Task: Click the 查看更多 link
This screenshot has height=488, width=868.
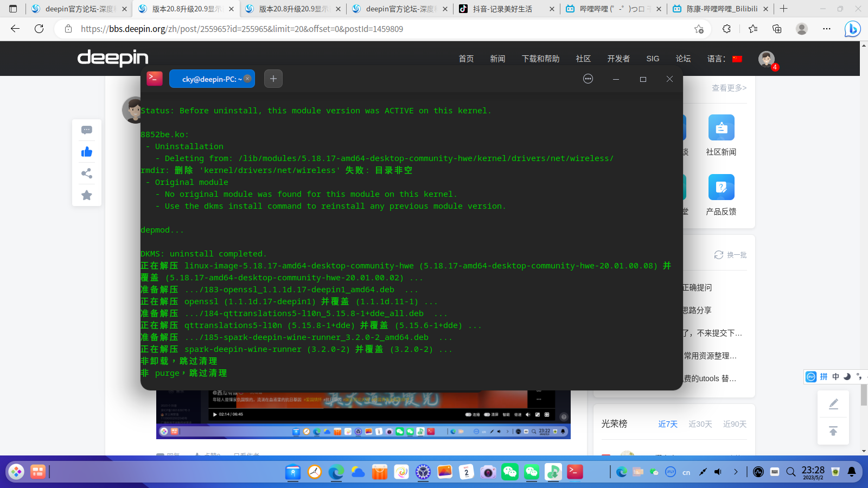Action: click(x=729, y=88)
